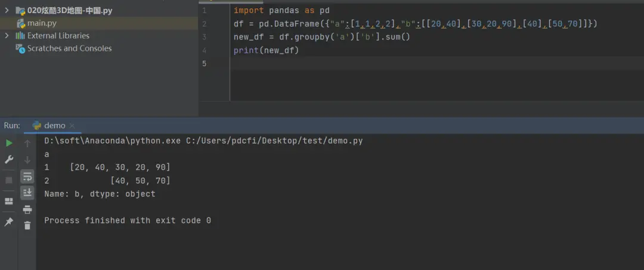Open run configuration via the wrench icon
Viewport: 644px width, 270px height.
click(9, 159)
